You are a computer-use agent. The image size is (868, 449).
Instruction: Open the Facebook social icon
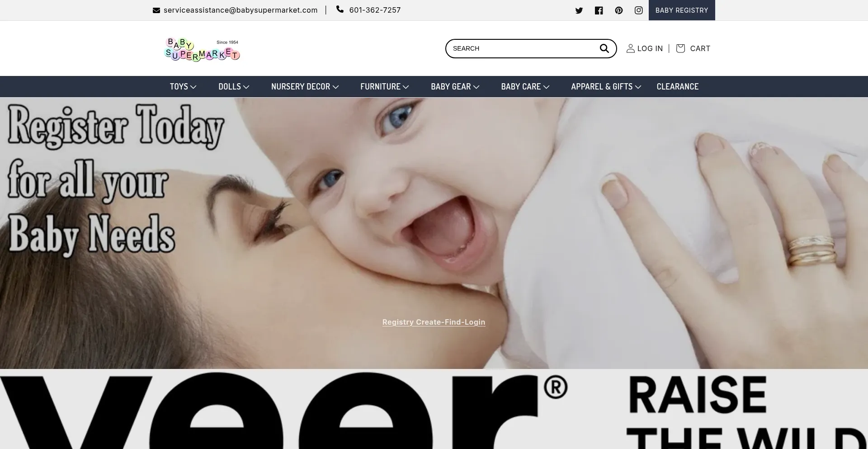pyautogui.click(x=599, y=10)
